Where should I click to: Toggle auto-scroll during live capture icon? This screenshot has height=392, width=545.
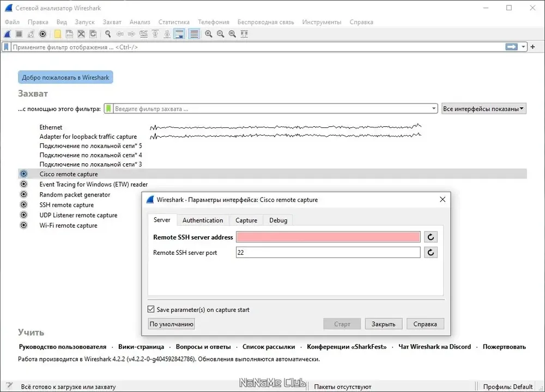click(179, 34)
